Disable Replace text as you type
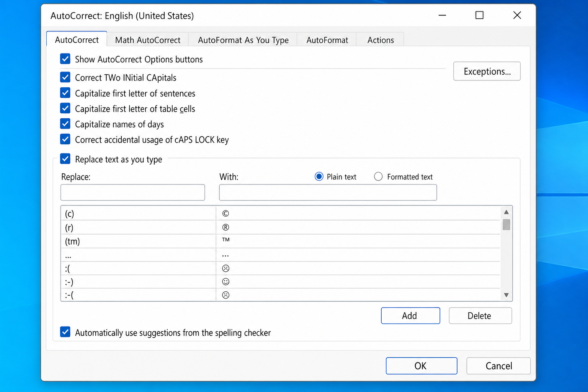Image resolution: width=588 pixels, height=392 pixels. (x=65, y=159)
